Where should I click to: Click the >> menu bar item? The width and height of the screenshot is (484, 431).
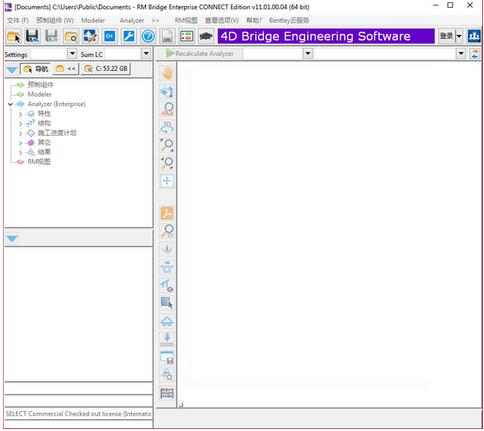[155, 20]
